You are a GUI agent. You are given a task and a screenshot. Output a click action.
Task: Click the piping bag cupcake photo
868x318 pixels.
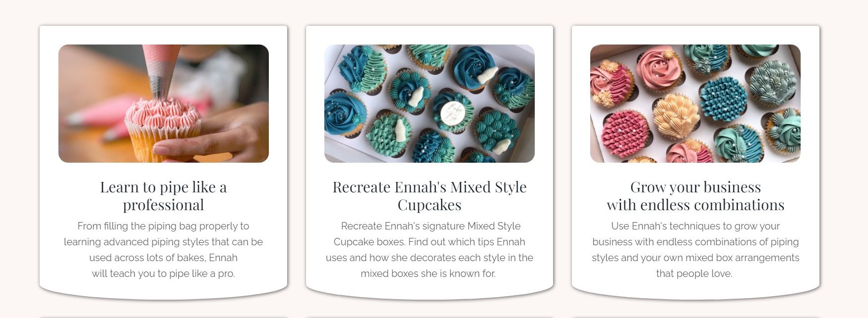tap(163, 103)
